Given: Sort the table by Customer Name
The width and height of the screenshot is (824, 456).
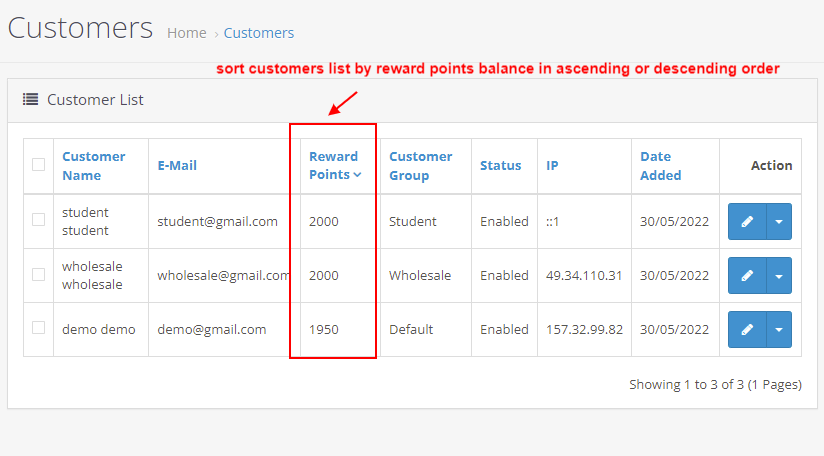Looking at the screenshot, I should pos(93,166).
